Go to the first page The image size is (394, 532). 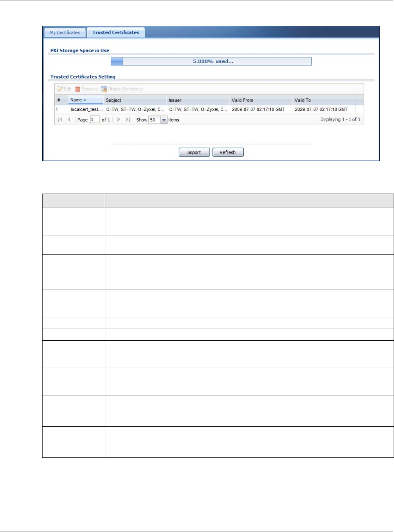click(60, 119)
